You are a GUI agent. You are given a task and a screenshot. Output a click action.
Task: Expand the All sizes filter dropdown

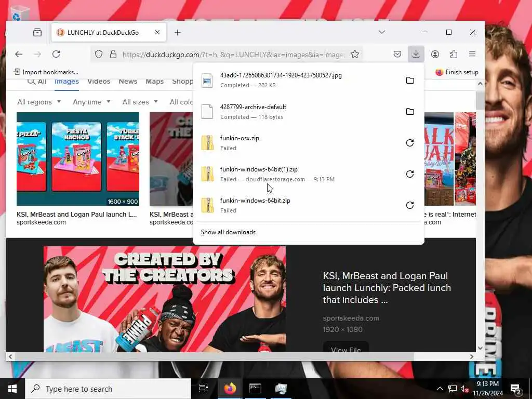[x=140, y=102]
